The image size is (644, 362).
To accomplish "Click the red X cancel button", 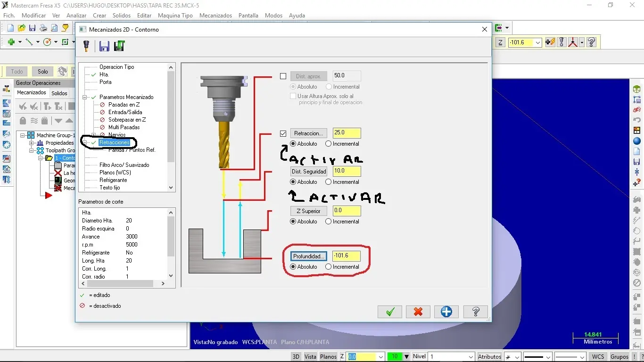I will tap(418, 312).
